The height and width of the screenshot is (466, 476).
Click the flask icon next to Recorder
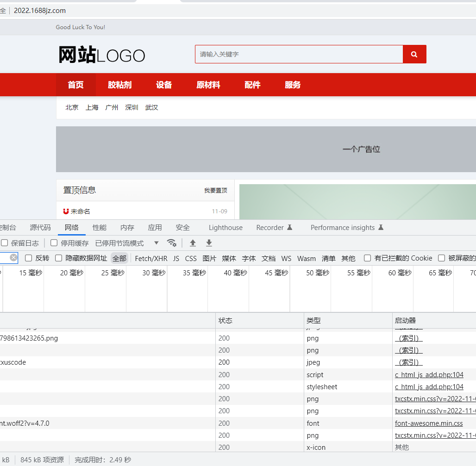[290, 228]
